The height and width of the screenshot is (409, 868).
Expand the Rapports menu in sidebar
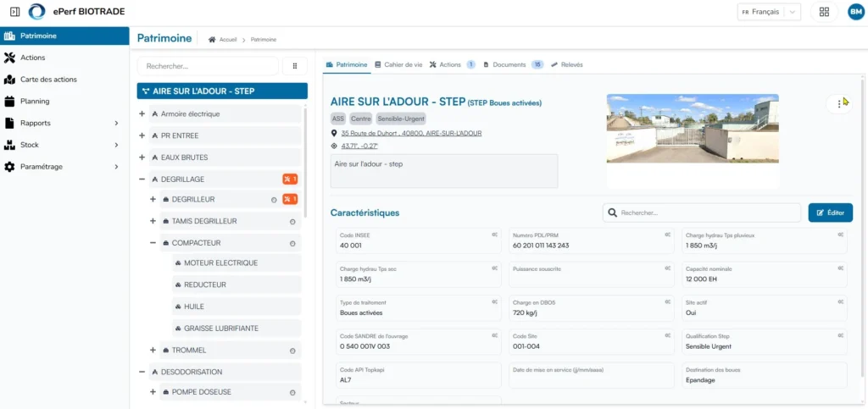(64, 123)
